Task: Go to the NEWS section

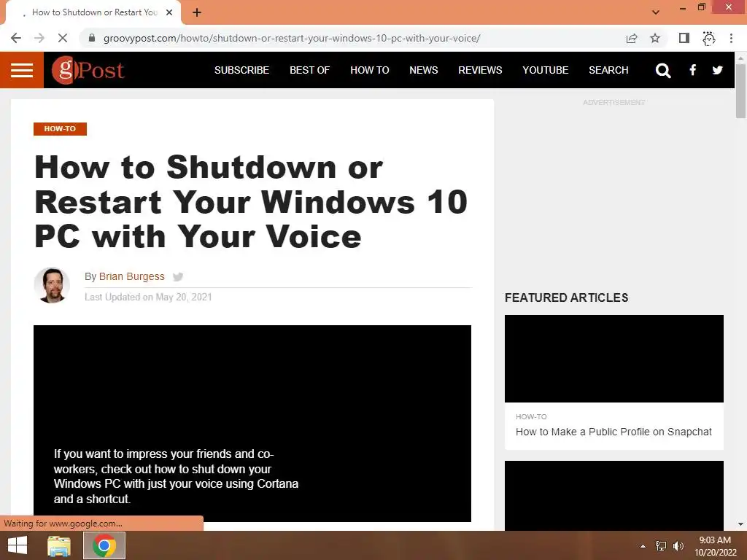Action: (424, 70)
